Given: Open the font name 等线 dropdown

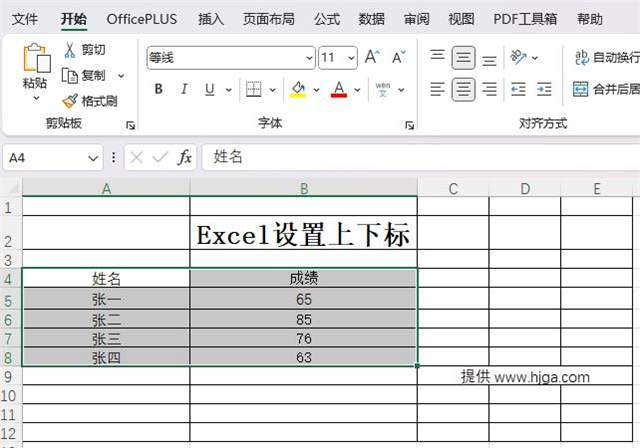Looking at the screenshot, I should 309,58.
